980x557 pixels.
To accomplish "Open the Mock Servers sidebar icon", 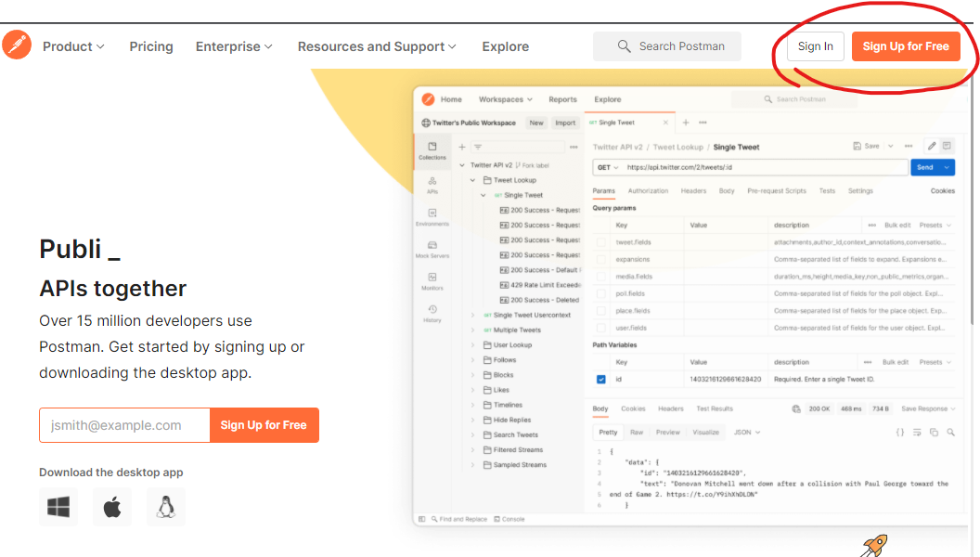I will click(x=432, y=249).
